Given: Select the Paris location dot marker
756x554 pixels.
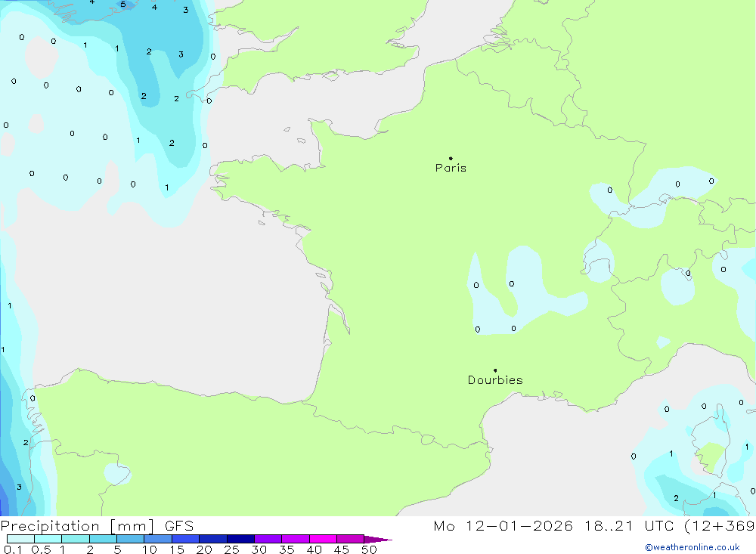Looking at the screenshot, I should [451, 158].
